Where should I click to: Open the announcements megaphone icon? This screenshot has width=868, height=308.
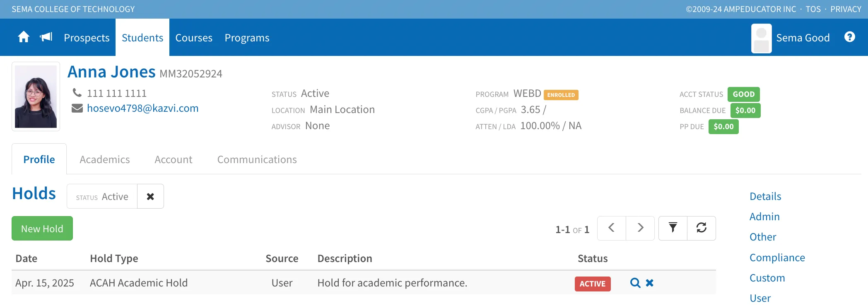click(x=46, y=37)
